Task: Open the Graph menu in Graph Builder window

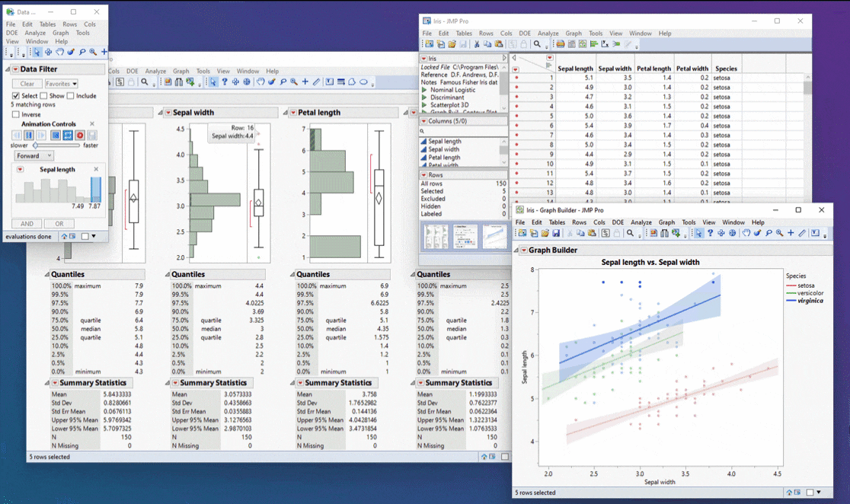Action: [666, 223]
